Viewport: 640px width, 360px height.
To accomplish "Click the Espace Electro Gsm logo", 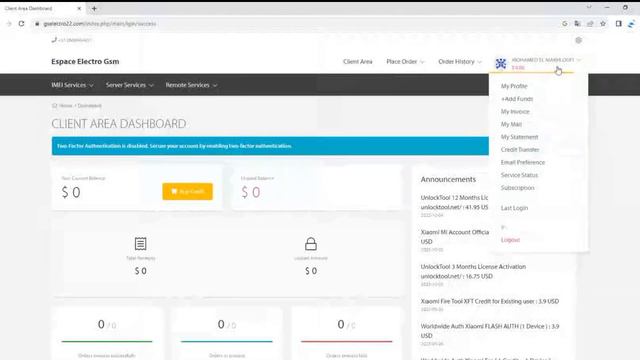I will coord(85,61).
